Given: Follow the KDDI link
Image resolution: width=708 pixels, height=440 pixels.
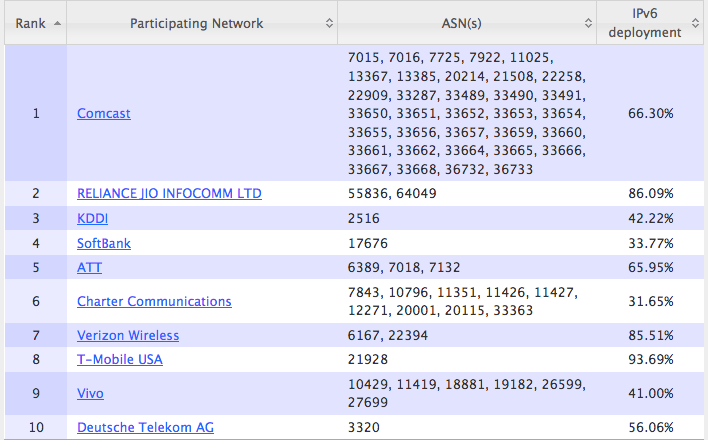Looking at the screenshot, I should tap(93, 218).
